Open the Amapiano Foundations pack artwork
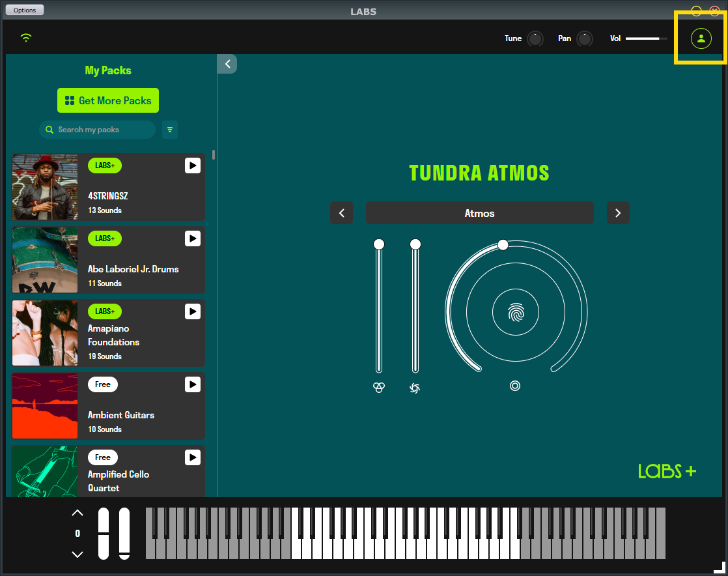The height and width of the screenshot is (576, 728). point(45,333)
